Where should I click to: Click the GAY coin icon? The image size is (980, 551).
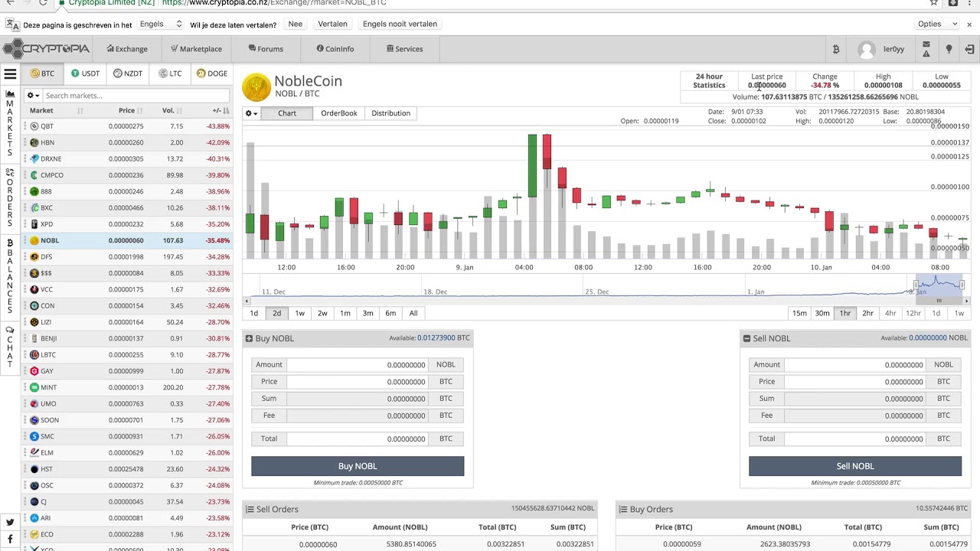click(34, 371)
